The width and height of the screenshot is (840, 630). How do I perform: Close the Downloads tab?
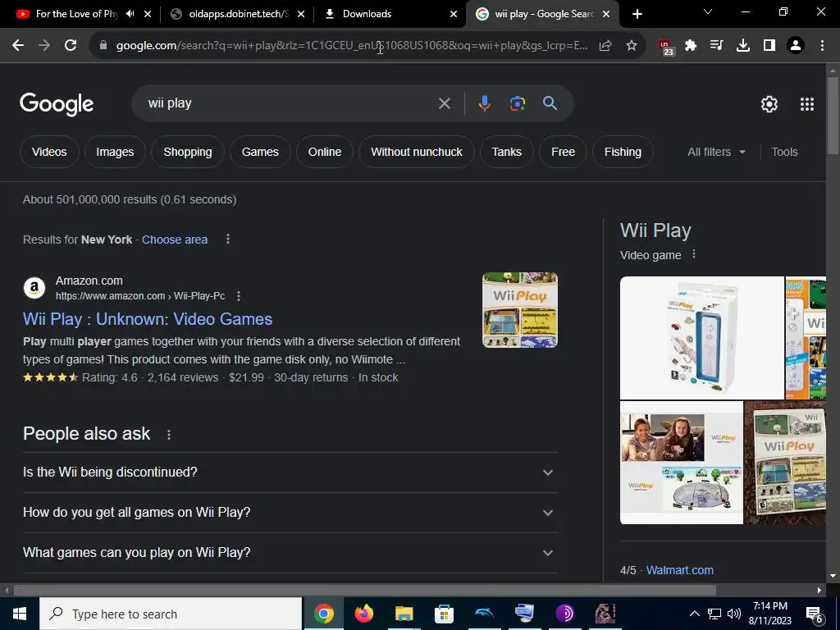click(x=454, y=14)
